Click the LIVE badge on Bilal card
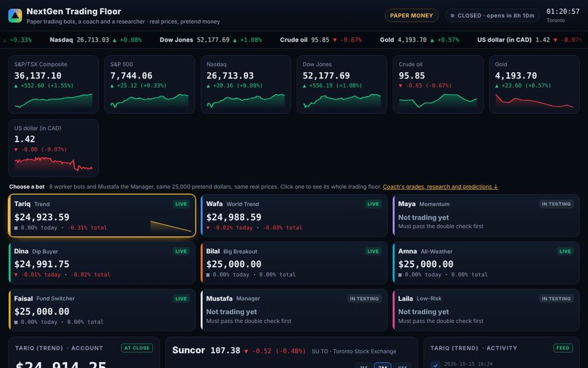Screen dimensions: 588x368 373,251
